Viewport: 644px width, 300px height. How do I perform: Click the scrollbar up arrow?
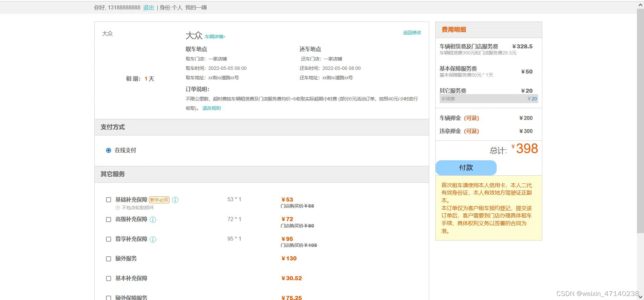(640, 5)
